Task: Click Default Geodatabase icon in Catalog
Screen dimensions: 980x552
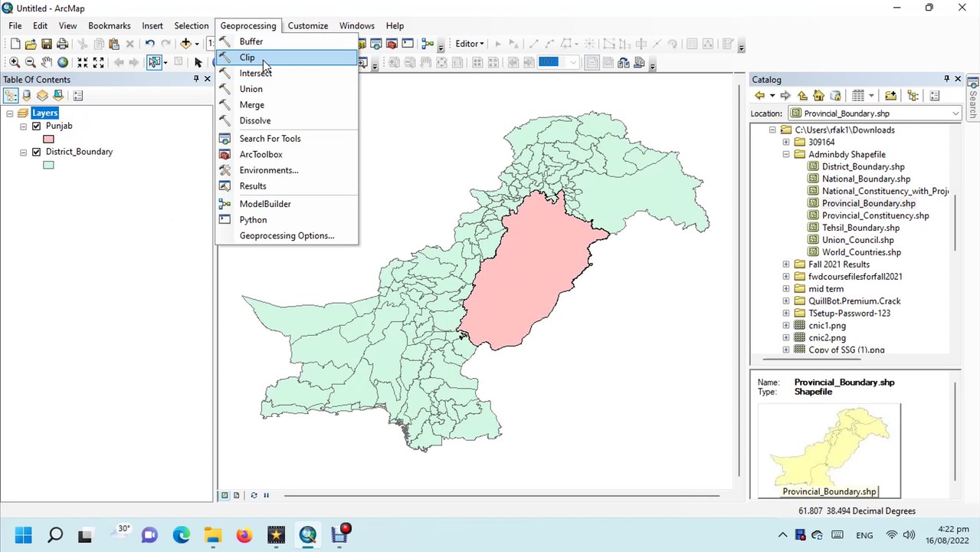Action: click(x=835, y=96)
